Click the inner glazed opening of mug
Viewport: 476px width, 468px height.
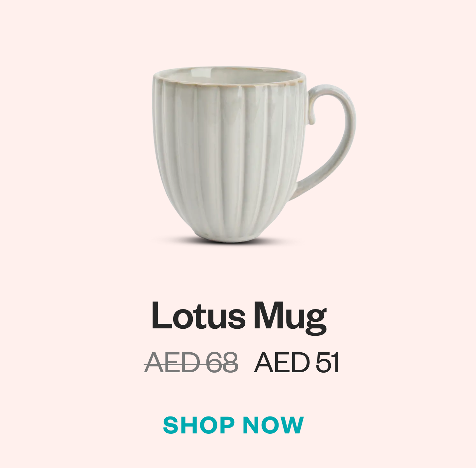point(229,75)
